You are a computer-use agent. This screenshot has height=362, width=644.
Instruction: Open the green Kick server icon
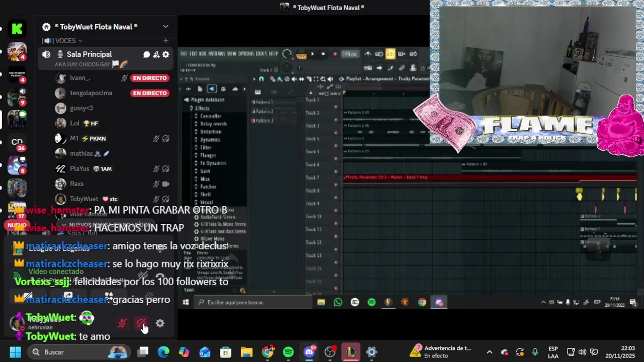[x=17, y=29]
